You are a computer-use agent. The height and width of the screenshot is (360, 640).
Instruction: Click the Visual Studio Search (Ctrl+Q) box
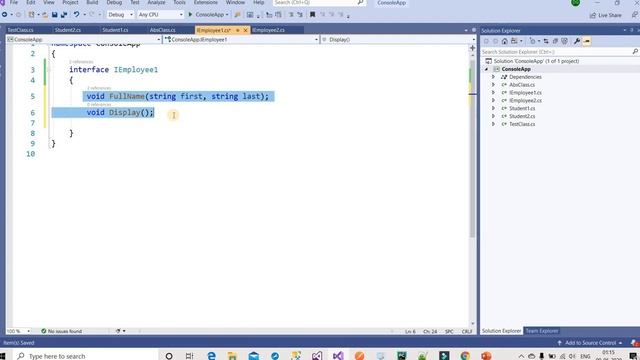click(319, 2)
